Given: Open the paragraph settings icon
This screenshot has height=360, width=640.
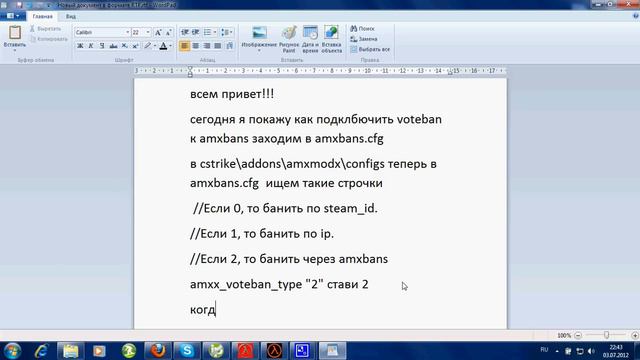Looking at the screenshot, I should point(229,46).
